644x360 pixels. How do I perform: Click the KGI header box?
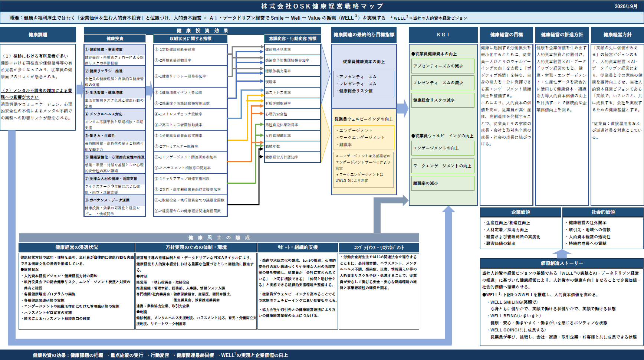[443, 35]
